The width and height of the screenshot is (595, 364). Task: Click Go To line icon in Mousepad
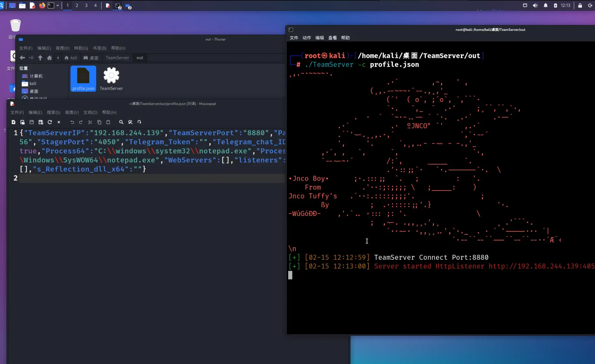point(139,122)
